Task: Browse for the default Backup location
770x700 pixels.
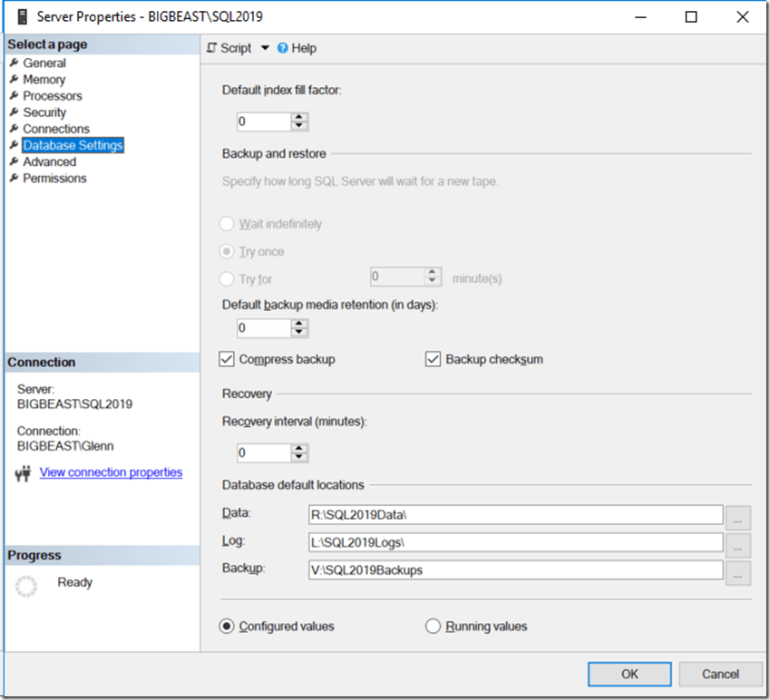Action: 738,573
